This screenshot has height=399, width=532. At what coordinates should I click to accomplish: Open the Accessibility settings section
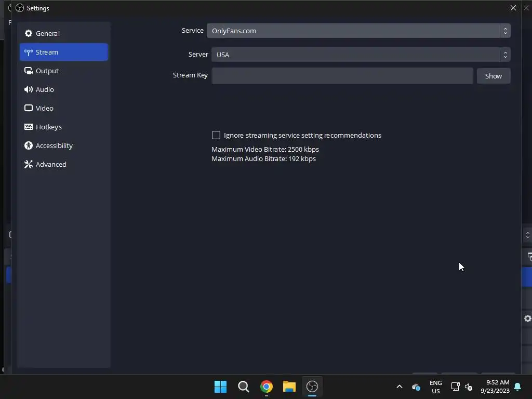coord(64,145)
